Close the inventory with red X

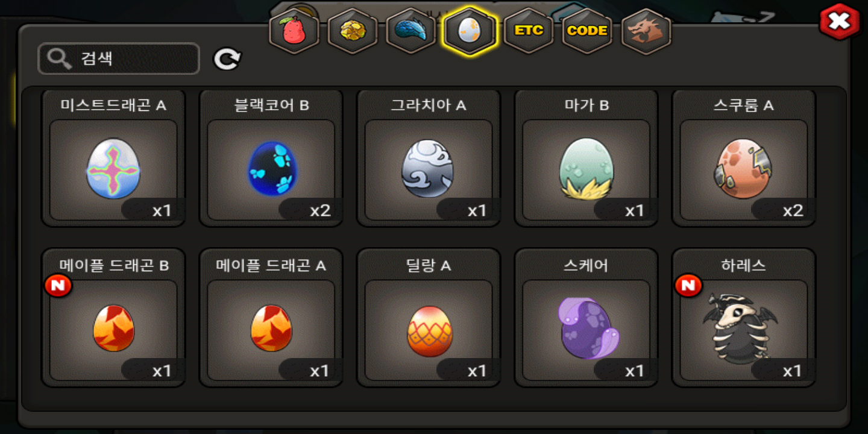[838, 22]
